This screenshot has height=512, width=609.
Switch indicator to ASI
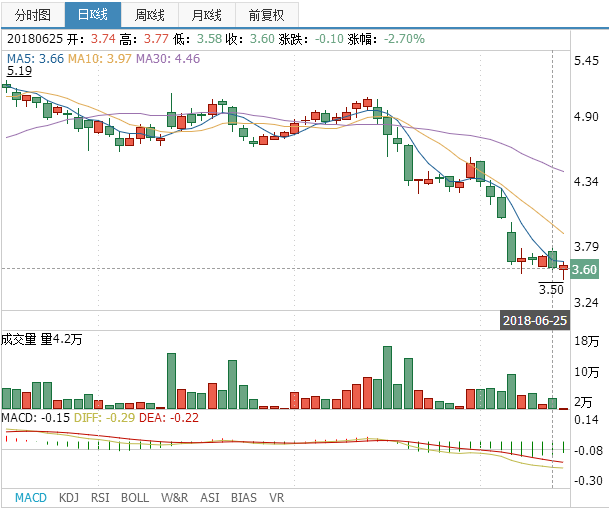tap(210, 498)
